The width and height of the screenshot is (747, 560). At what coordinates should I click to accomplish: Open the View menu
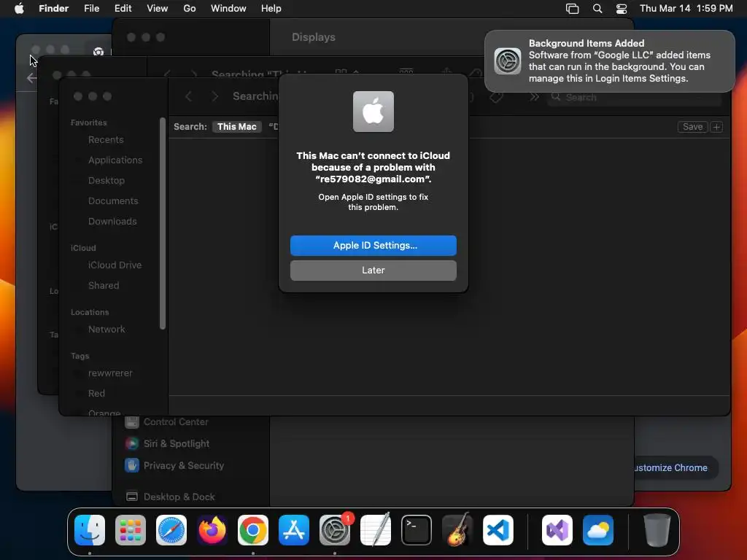[x=158, y=8]
